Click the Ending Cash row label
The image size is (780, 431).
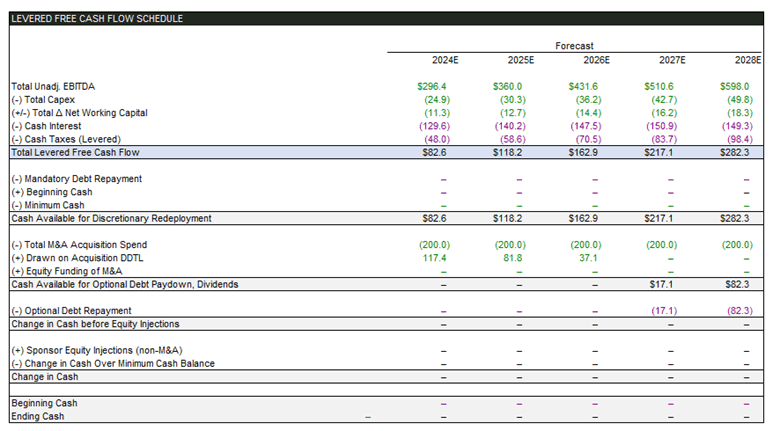click(x=37, y=416)
